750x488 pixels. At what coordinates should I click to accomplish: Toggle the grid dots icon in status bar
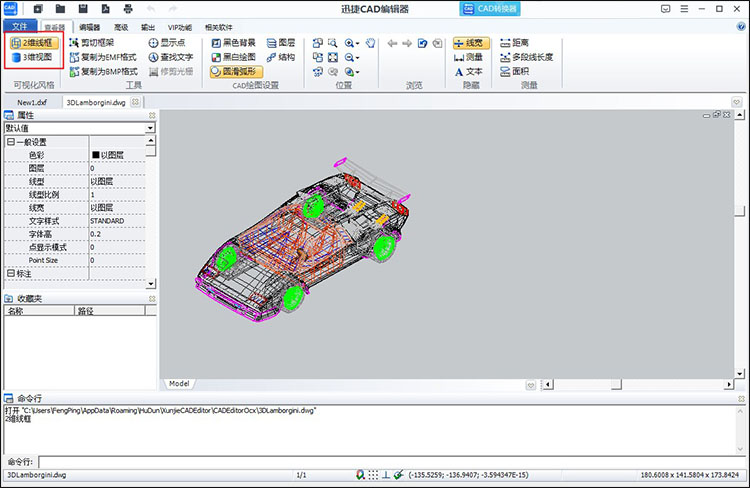click(373, 475)
